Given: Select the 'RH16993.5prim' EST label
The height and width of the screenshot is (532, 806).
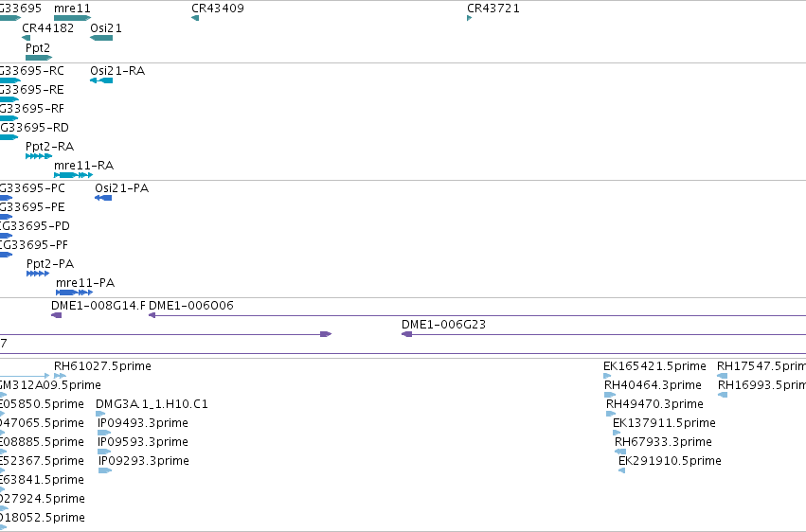Looking at the screenshot, I should [761, 385].
